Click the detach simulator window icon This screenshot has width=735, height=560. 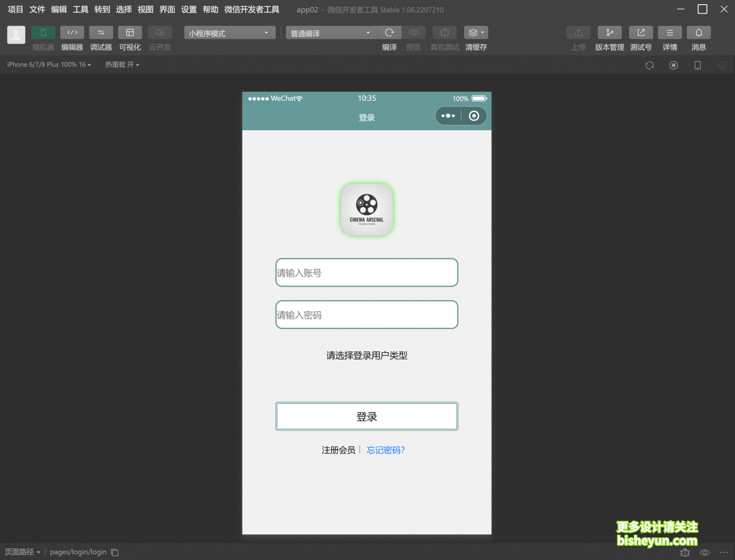coord(722,65)
